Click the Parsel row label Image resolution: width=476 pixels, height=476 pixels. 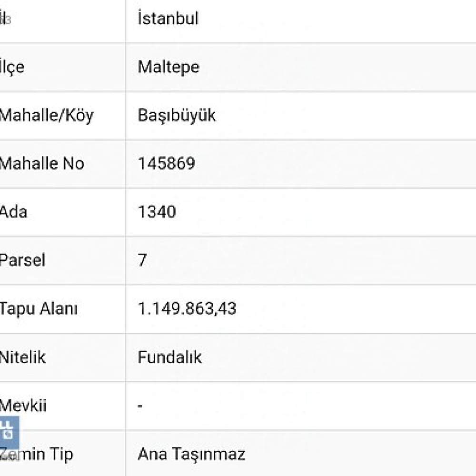pyautogui.click(x=22, y=260)
